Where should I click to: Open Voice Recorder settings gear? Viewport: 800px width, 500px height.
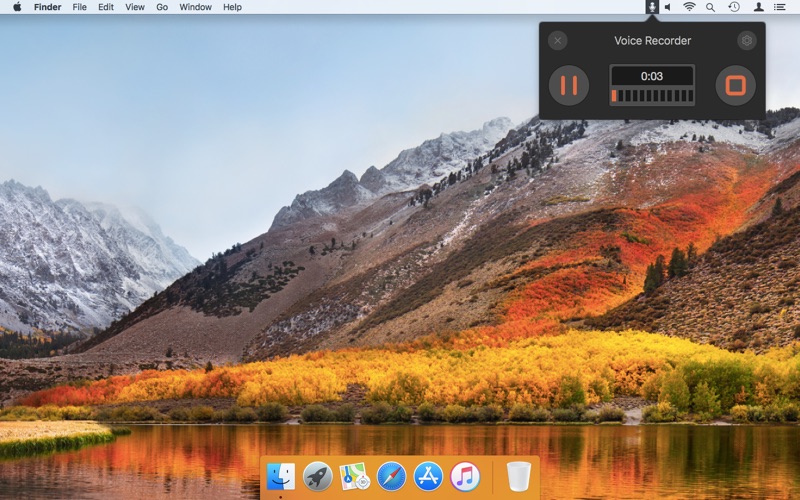point(746,40)
